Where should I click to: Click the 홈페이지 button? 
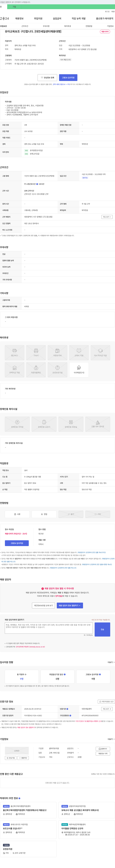tap(103, 749)
